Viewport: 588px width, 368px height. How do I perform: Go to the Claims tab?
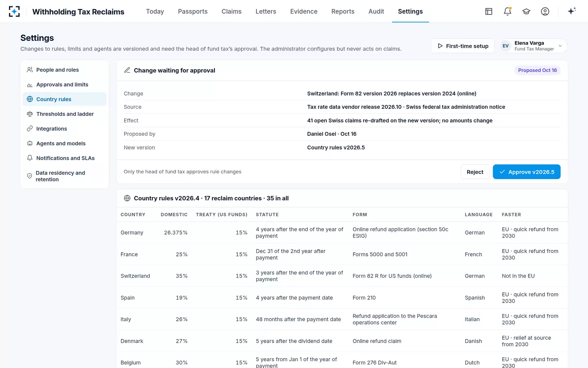click(x=232, y=11)
